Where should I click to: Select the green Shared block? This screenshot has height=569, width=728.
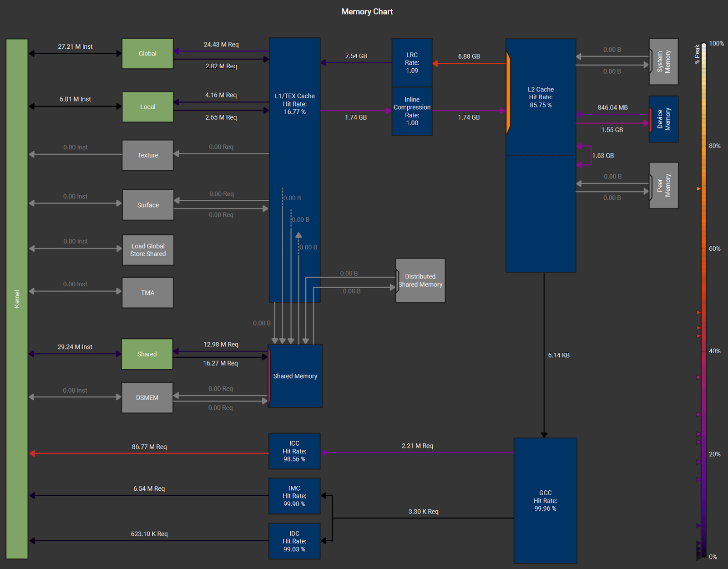(x=147, y=354)
